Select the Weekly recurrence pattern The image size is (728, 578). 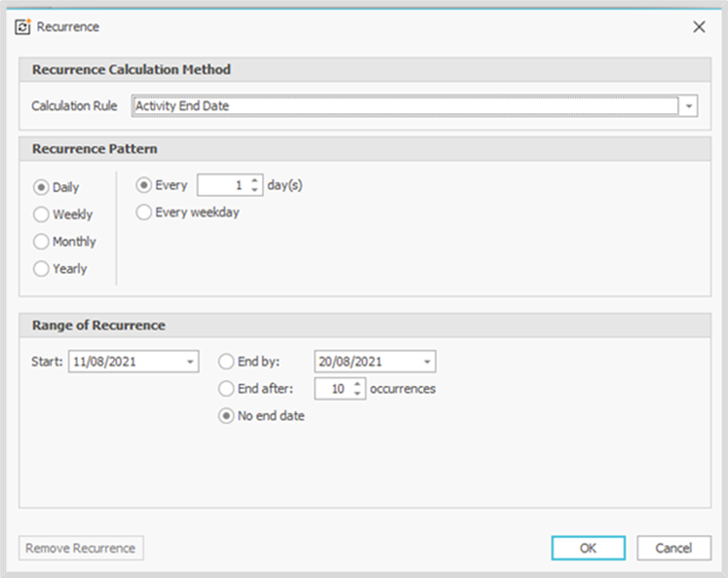coord(41,214)
